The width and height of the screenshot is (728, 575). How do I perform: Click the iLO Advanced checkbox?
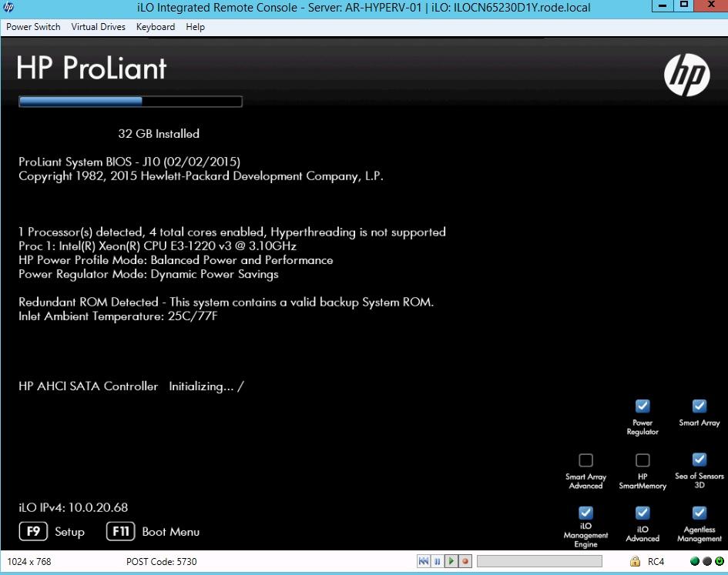(642, 513)
